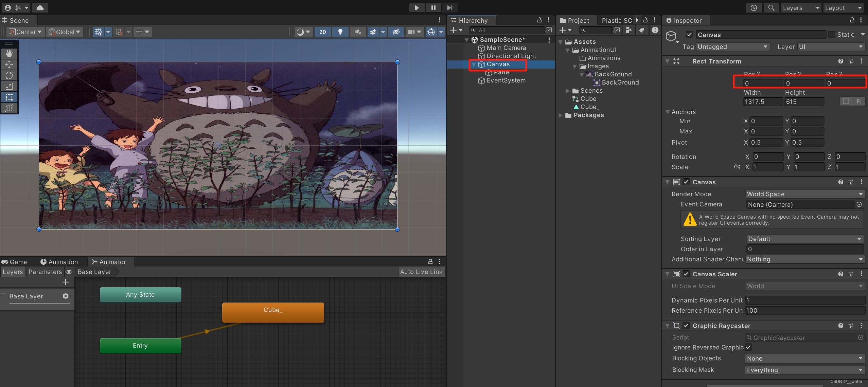Open the cloud services icon
868x387 pixels.
[40, 7]
